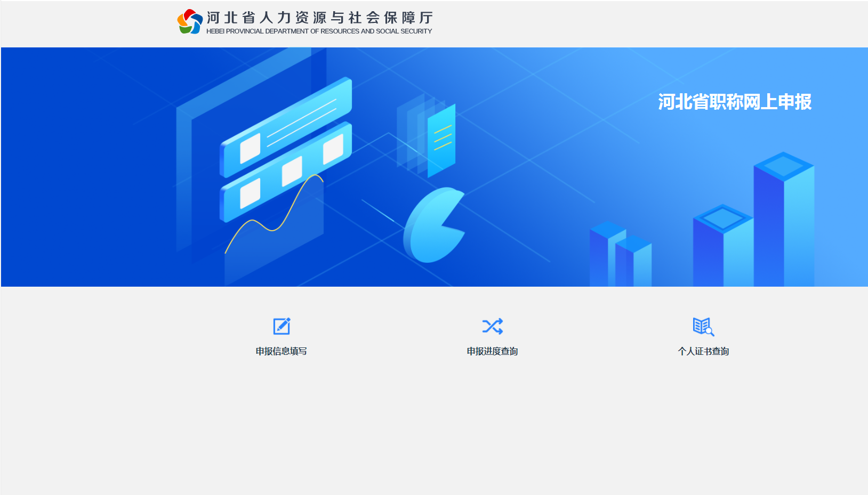Click the certificate search icon above 个人证书查询
Screen dimensions: 868x495
pyautogui.click(x=703, y=326)
